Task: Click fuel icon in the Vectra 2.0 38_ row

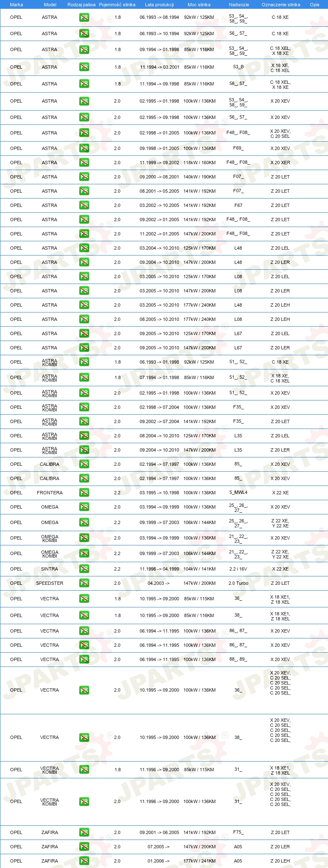Action: (x=84, y=737)
